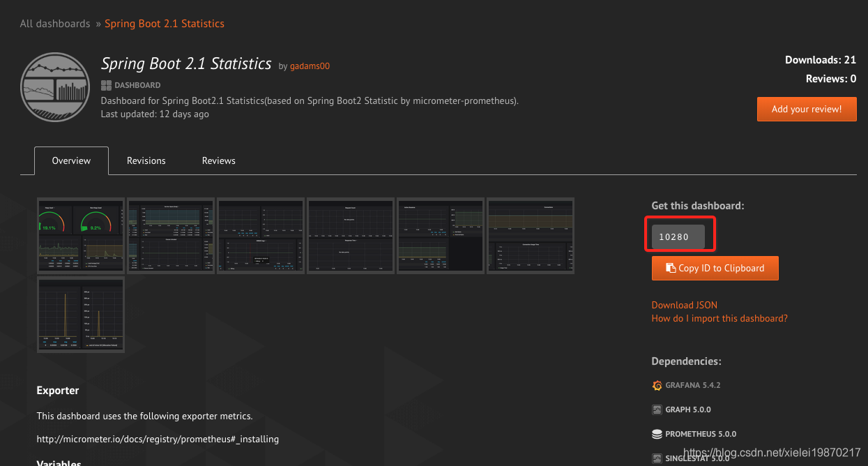The width and height of the screenshot is (868, 466).
Task: Click the round dashboard logo icon
Action: coord(55,87)
